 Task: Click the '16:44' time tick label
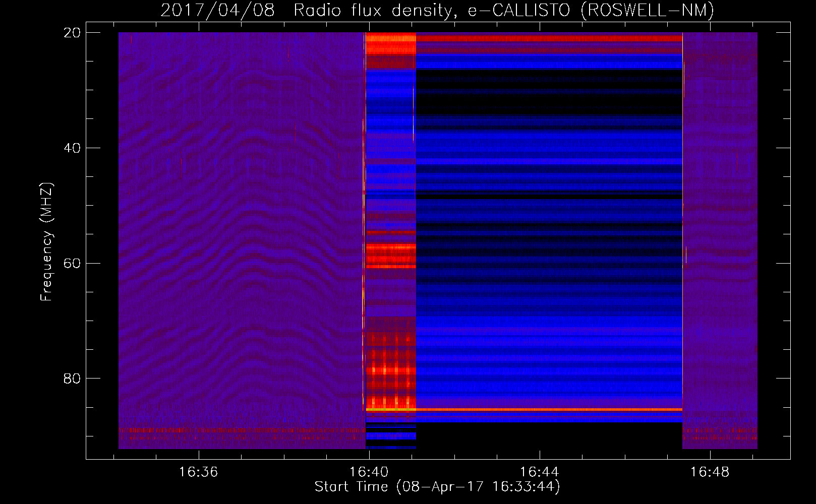(540, 472)
